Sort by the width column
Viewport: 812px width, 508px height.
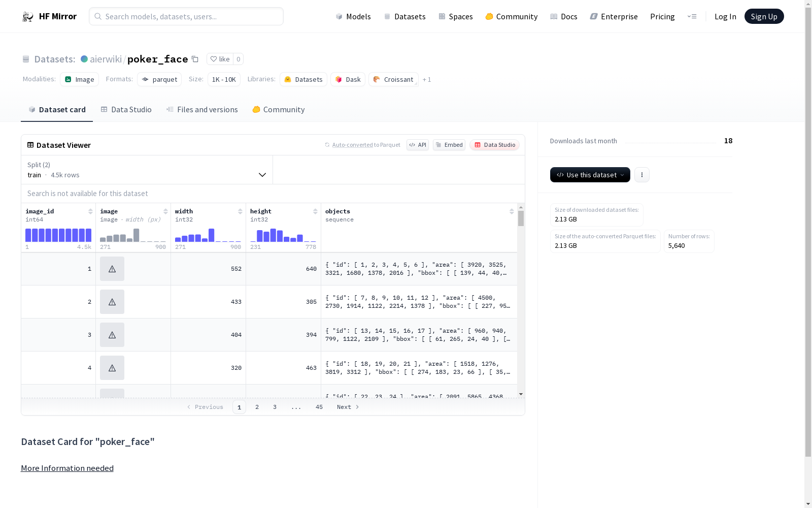coord(240,211)
